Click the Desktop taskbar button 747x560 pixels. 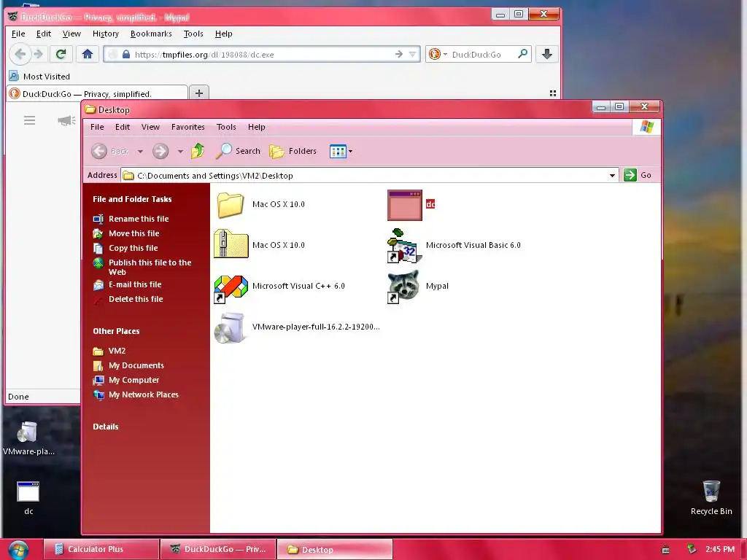click(x=335, y=550)
